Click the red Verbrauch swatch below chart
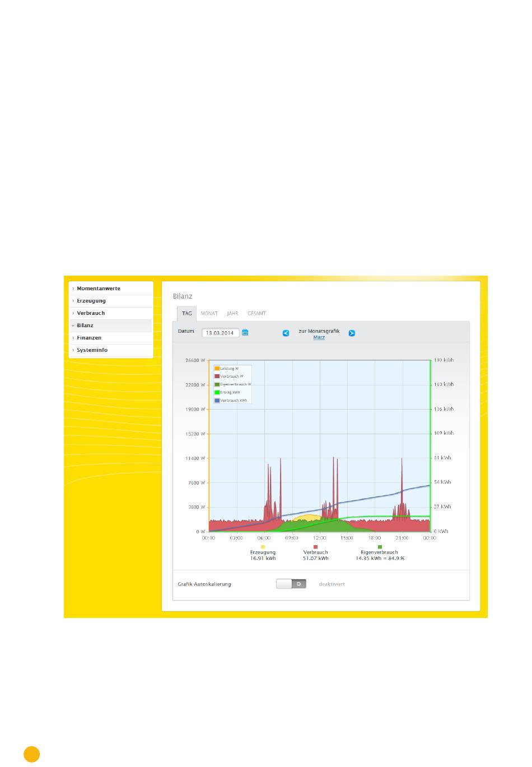 pos(316,547)
